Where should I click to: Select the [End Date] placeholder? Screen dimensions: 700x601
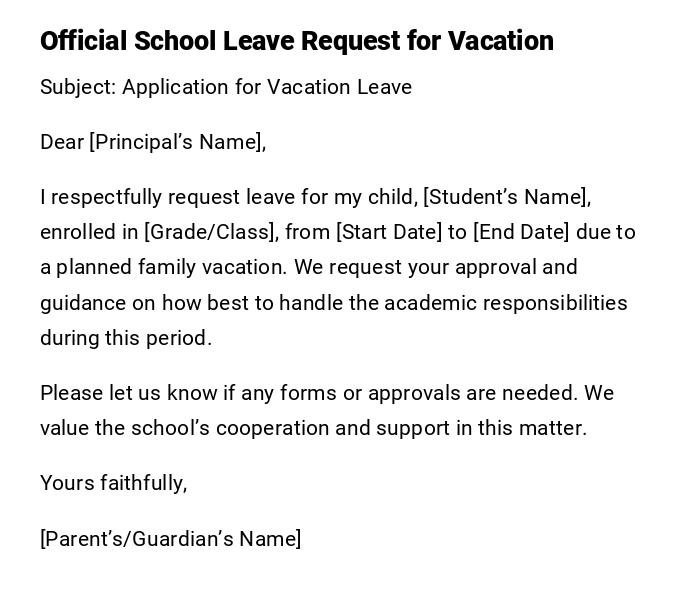tap(521, 232)
